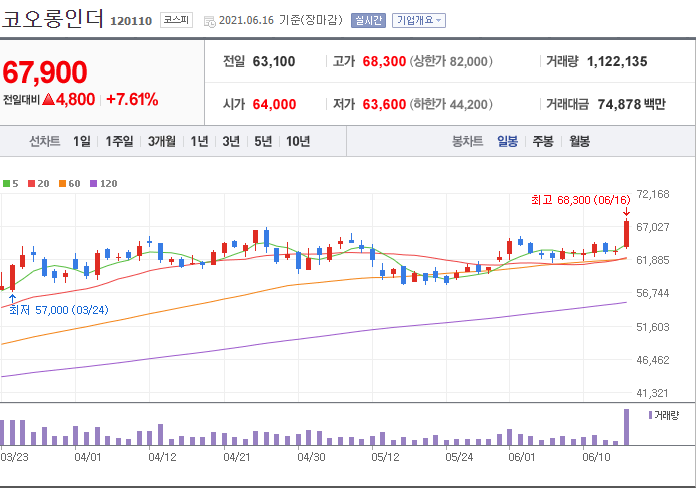The image size is (696, 488).
Task: Click the orange 60-day moving average legend swatch
Action: (63, 184)
